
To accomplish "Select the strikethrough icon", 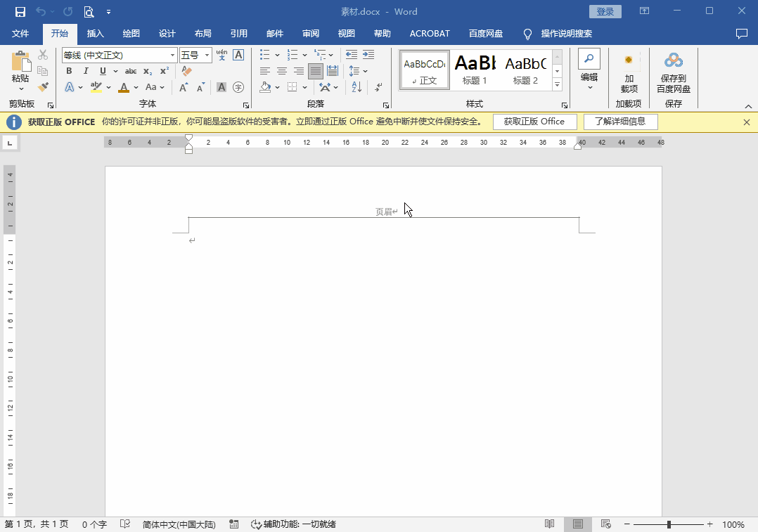I will coord(132,69).
